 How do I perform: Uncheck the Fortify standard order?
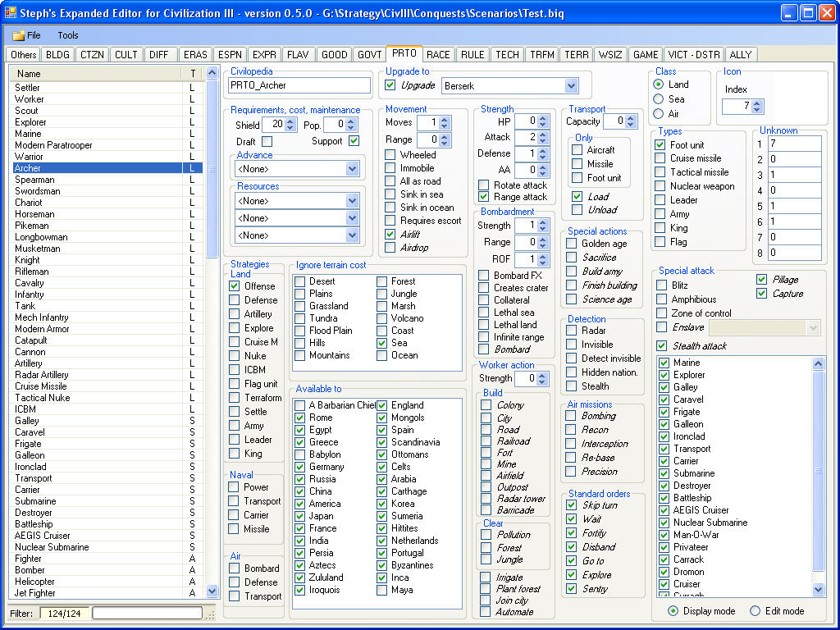click(572, 533)
